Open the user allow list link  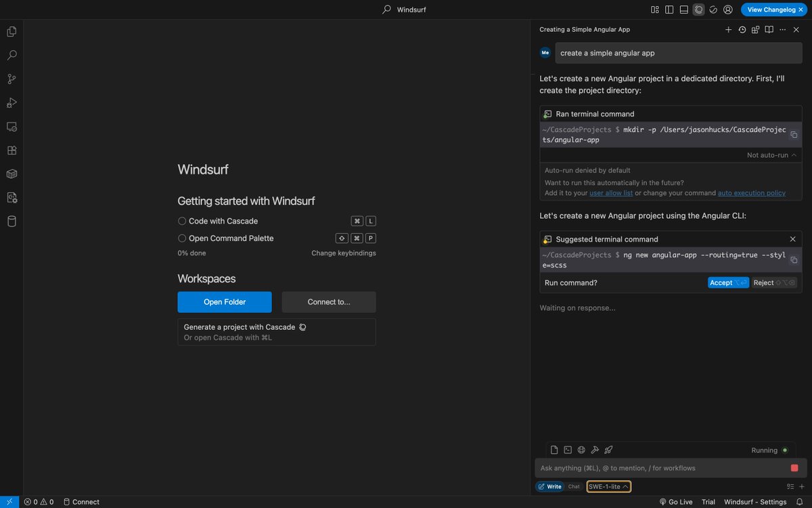(x=611, y=193)
